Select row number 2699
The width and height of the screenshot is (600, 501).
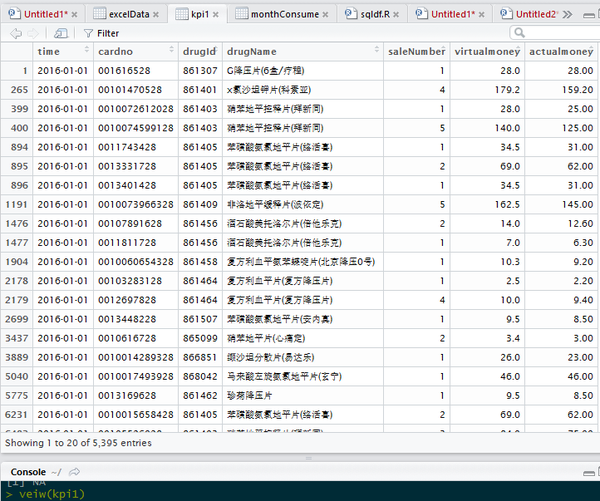(17, 319)
